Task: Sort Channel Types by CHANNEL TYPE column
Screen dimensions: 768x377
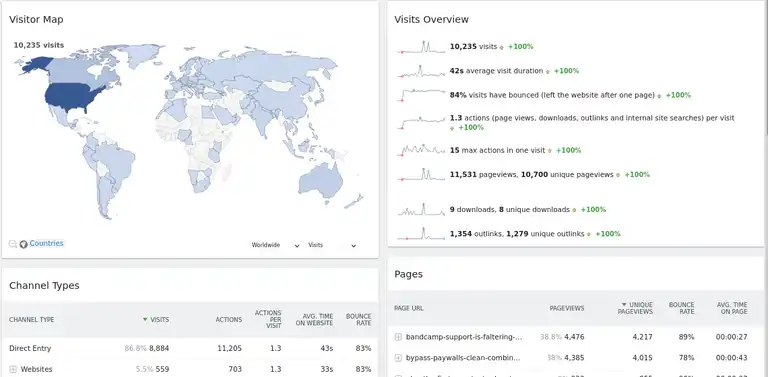Action: pos(31,320)
